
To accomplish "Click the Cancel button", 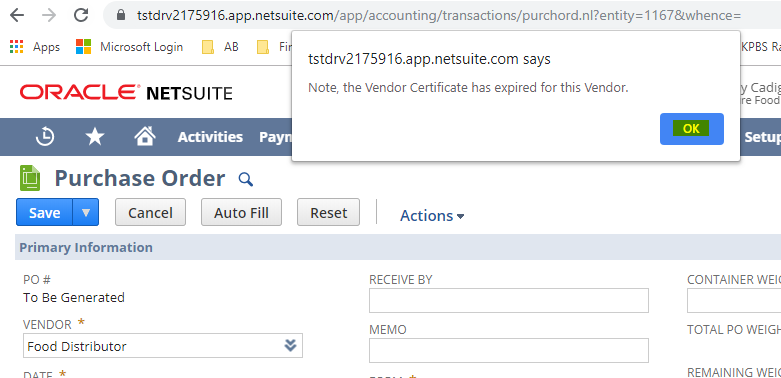I will [150, 213].
